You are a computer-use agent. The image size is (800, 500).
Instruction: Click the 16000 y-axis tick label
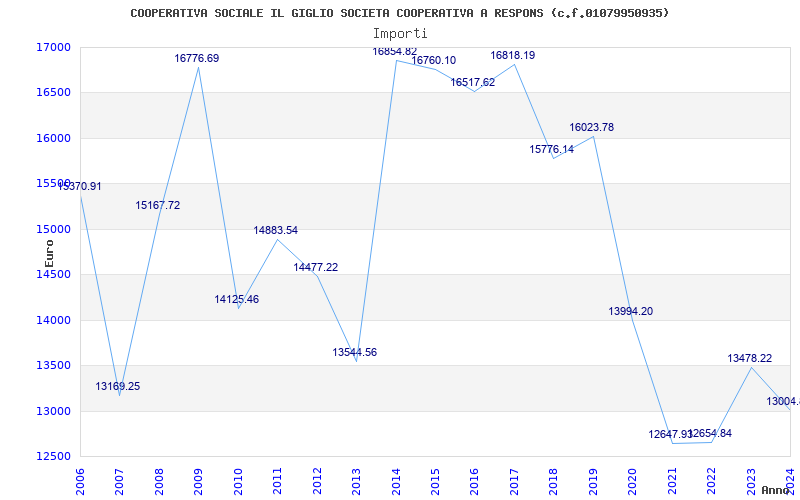coord(53,138)
